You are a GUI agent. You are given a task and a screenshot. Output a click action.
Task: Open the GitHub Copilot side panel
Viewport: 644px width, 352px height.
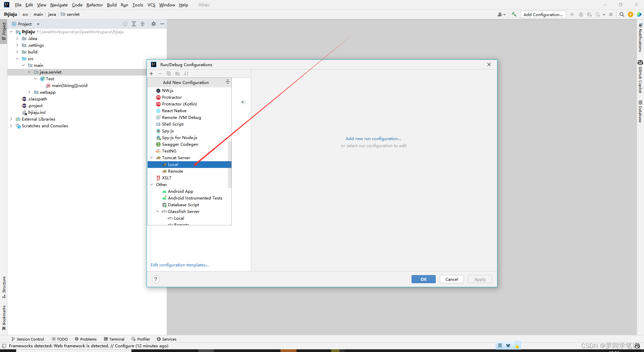(x=640, y=77)
